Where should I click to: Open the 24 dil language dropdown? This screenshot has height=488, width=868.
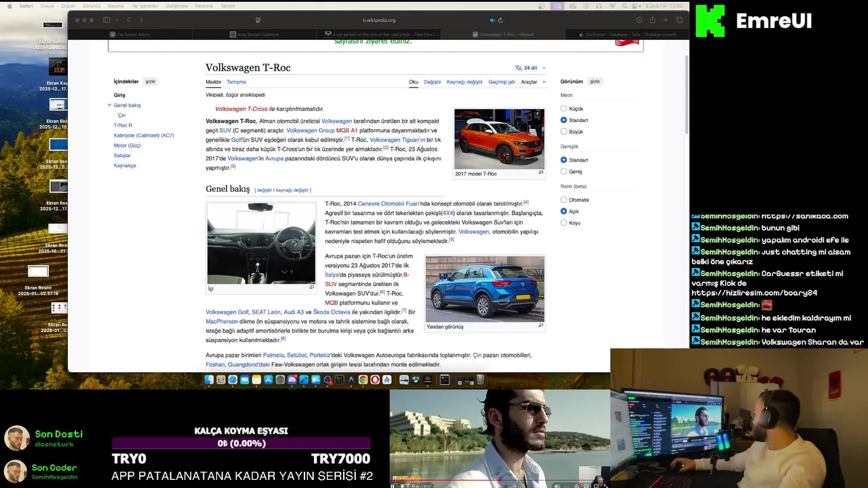[530, 68]
